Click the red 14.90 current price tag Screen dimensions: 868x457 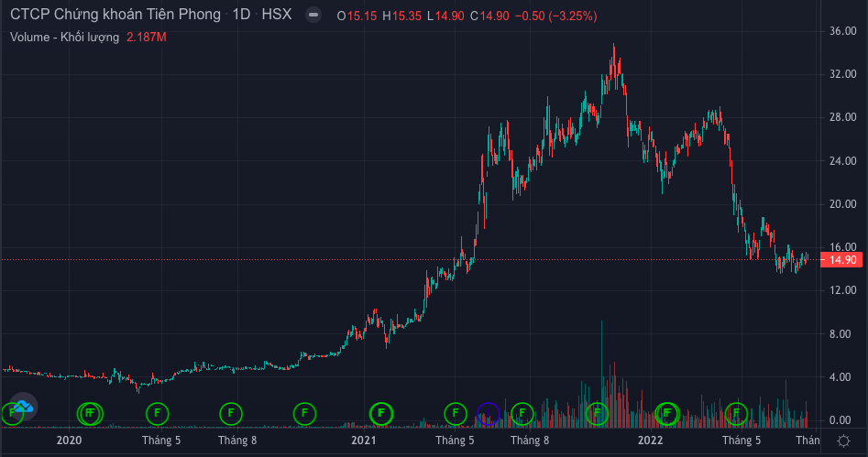[x=842, y=260]
